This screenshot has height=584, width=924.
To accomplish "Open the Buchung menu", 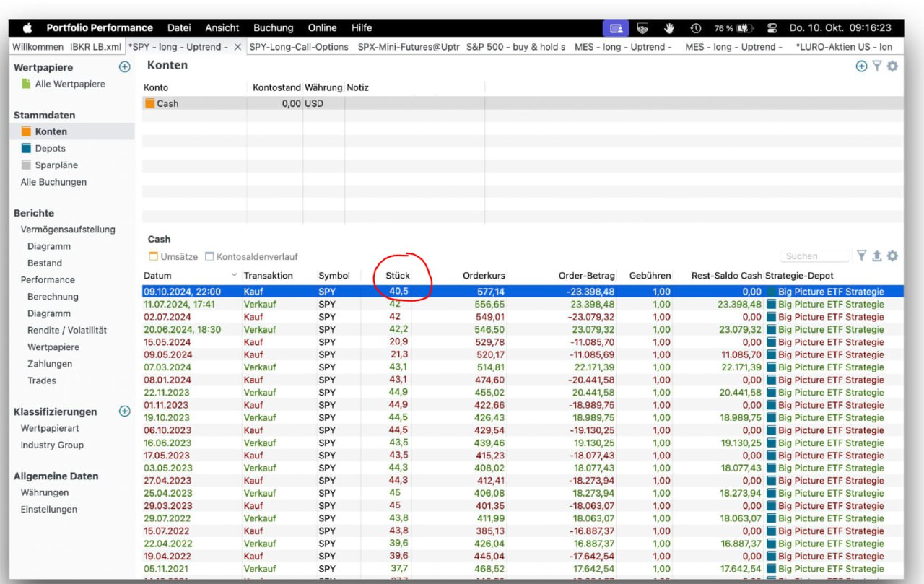I will pos(273,28).
